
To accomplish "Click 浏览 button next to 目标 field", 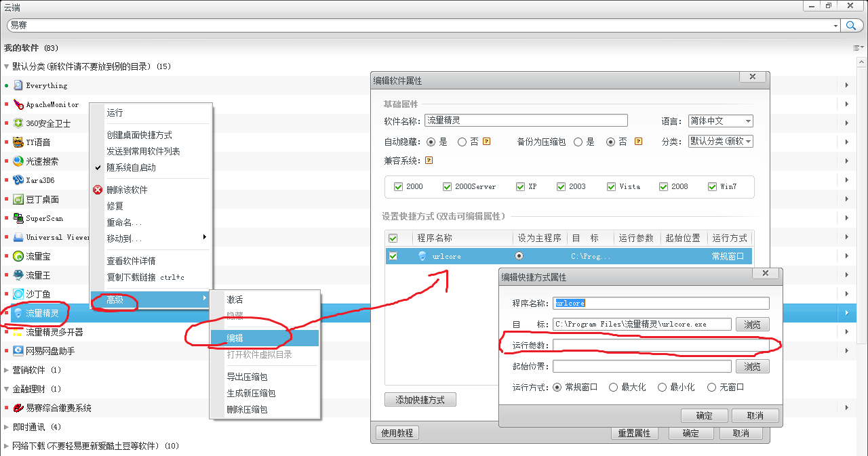I will point(753,324).
